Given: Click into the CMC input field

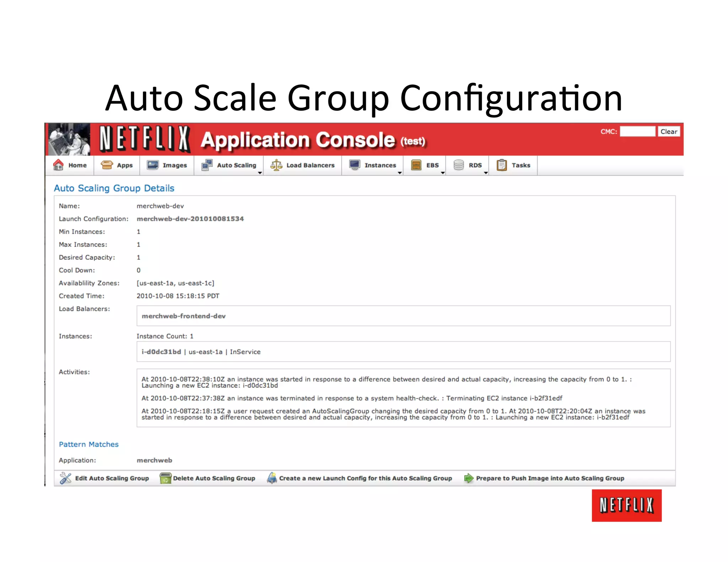Looking at the screenshot, I should [x=637, y=131].
